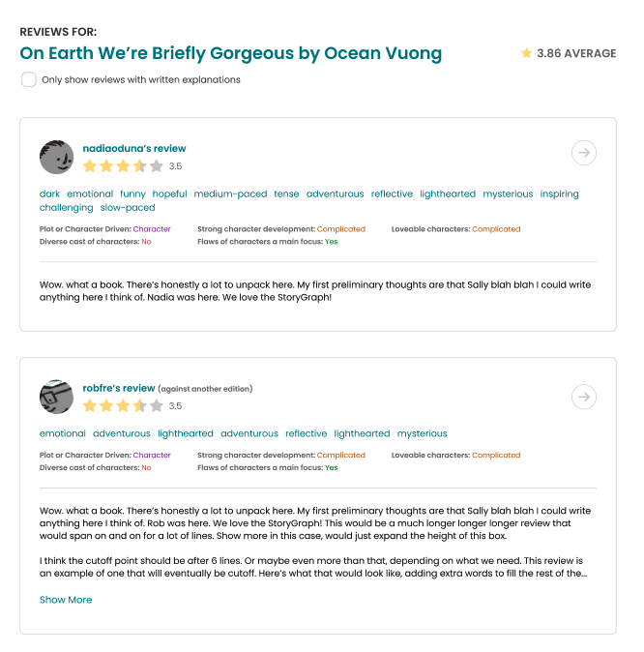
Task: Click the 'medium-paced' tag
Action: point(230,193)
